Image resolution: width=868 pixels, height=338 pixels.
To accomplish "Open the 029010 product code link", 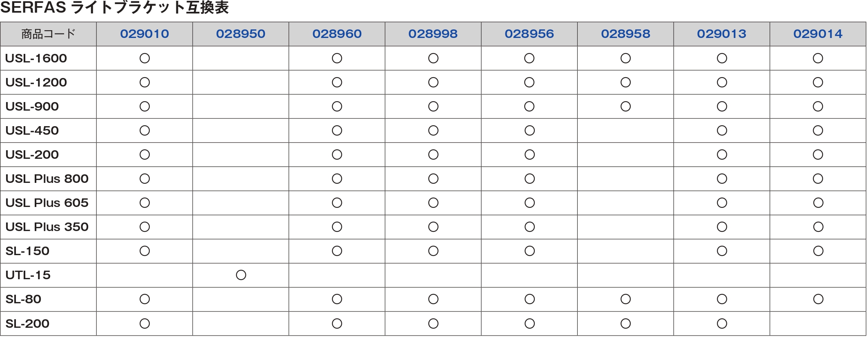I will click(145, 34).
